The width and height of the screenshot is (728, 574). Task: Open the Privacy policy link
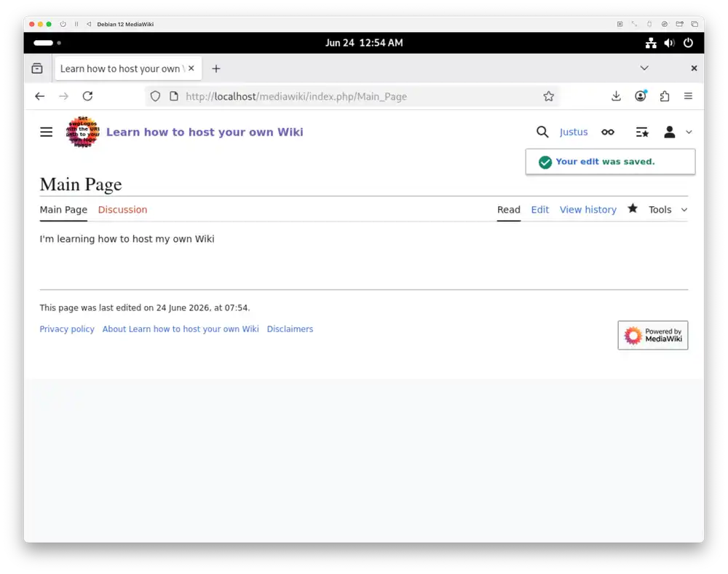point(67,329)
